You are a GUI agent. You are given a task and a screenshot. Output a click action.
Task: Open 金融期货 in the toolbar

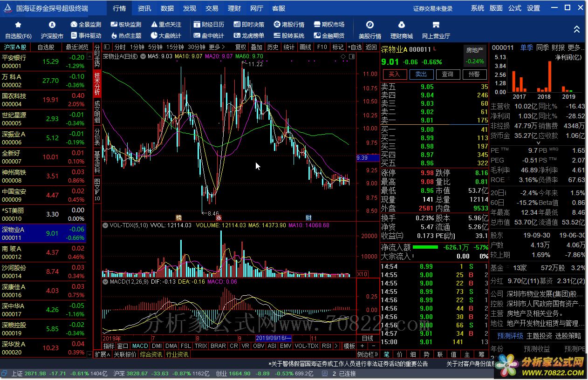(x=329, y=35)
